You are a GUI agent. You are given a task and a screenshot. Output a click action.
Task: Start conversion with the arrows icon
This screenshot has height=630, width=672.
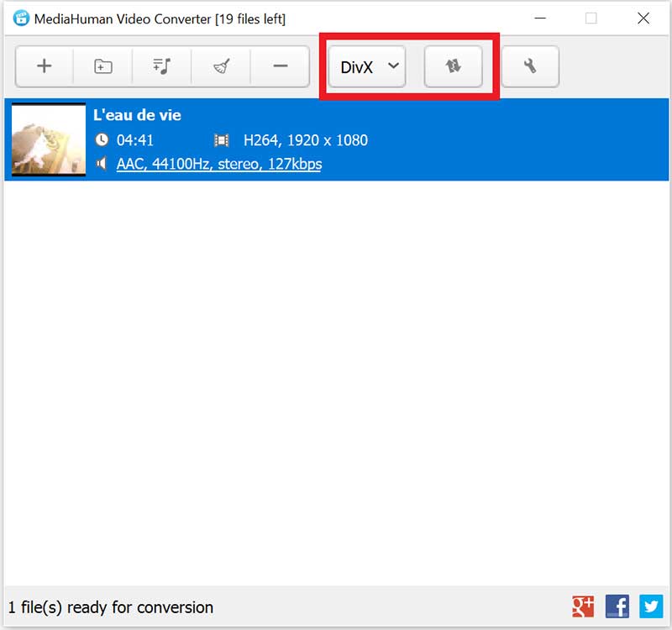coord(454,66)
